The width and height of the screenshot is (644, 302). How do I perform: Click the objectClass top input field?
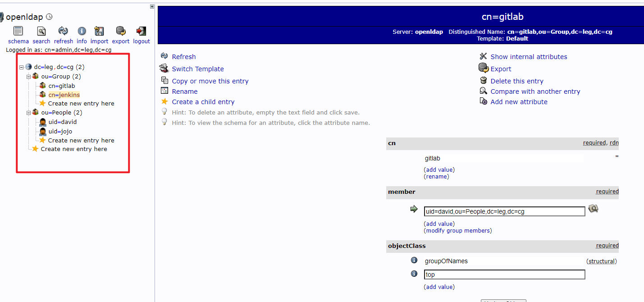click(x=504, y=275)
